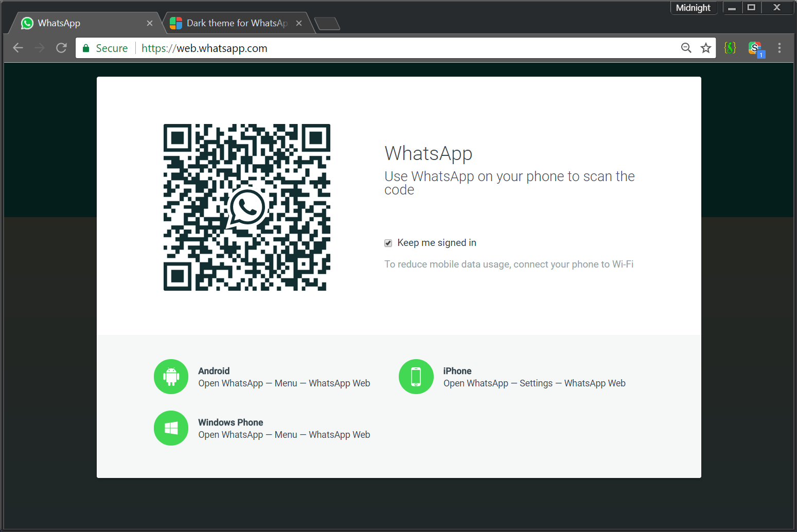Open the zoom magnifier in address bar
The image size is (797, 532).
pos(686,48)
